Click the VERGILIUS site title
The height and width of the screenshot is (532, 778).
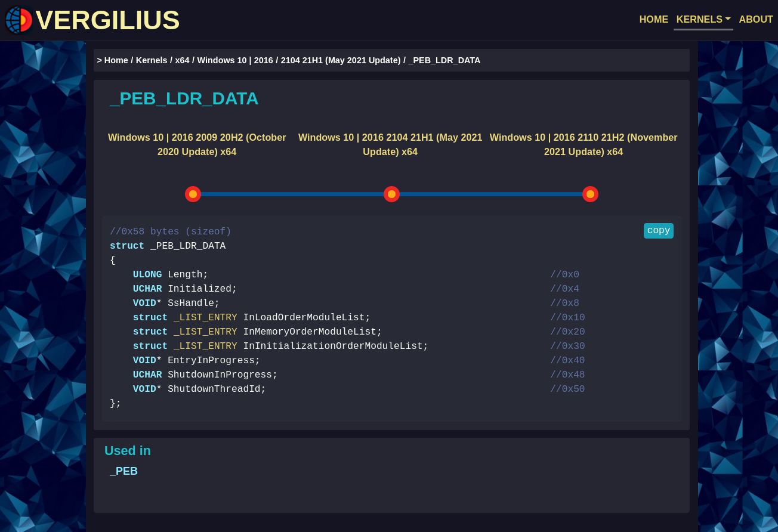(x=107, y=20)
